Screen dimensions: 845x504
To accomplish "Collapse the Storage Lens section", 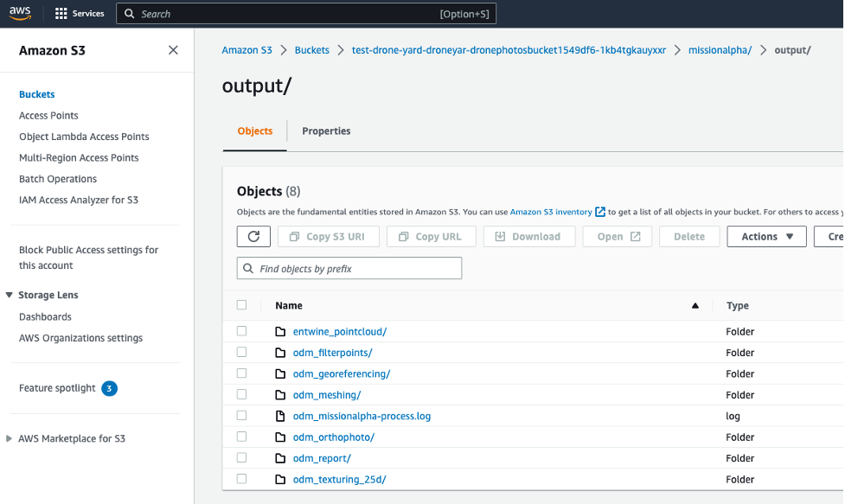I will click(x=10, y=295).
